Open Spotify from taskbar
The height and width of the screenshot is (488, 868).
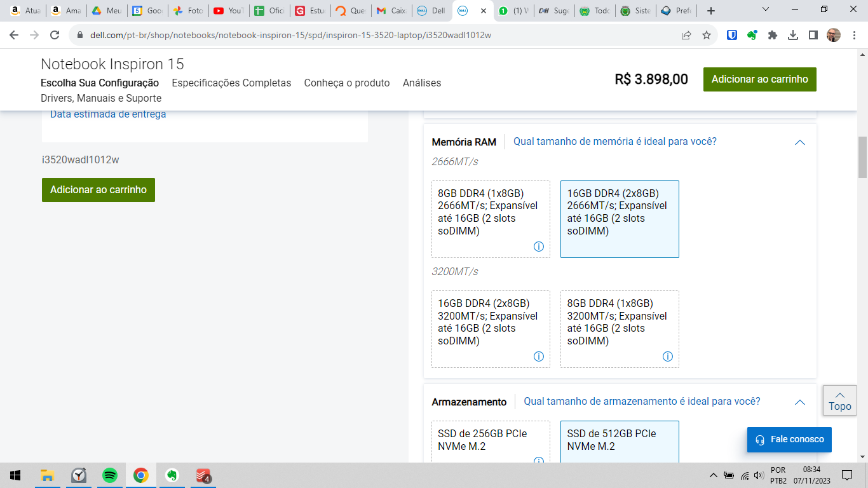click(110, 475)
